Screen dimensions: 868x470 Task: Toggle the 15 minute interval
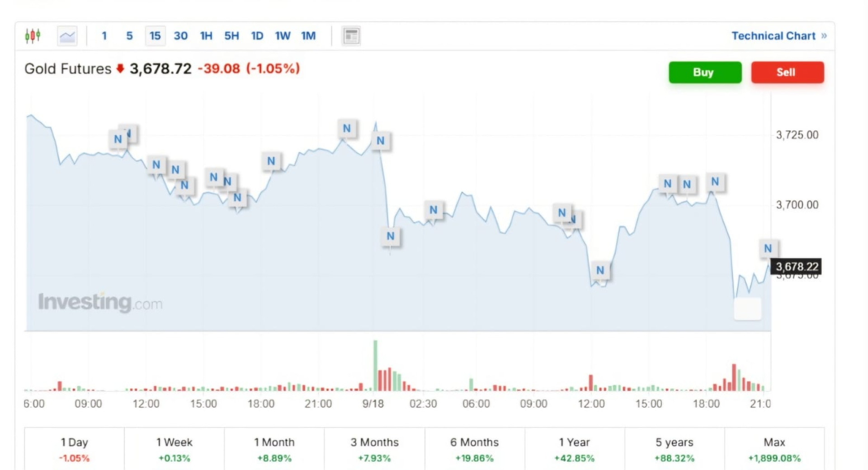click(x=155, y=36)
